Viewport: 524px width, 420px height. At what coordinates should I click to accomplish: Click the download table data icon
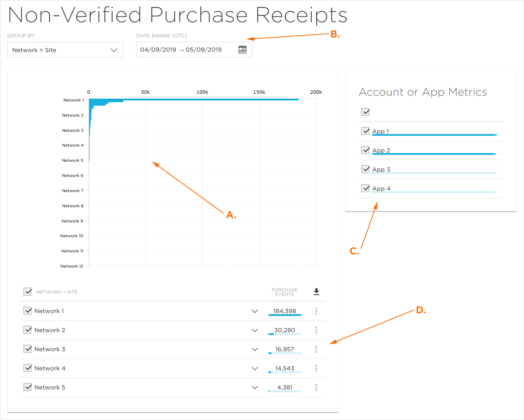point(316,292)
